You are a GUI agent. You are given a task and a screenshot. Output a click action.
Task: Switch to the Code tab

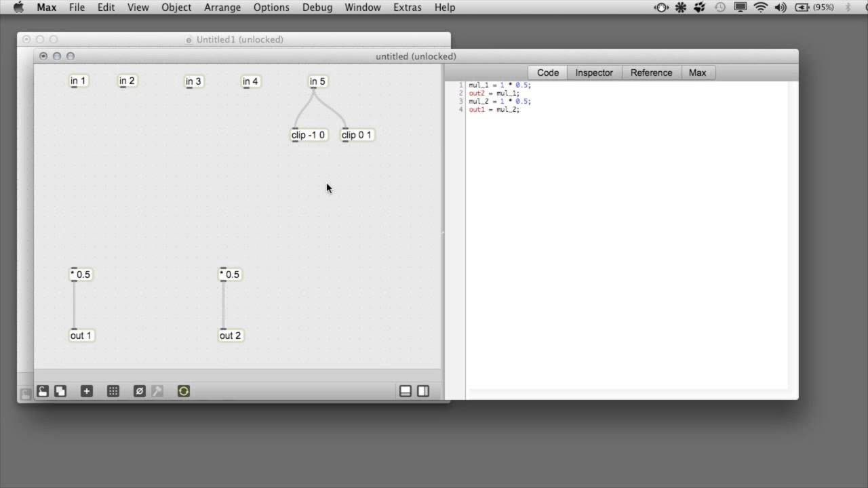pos(548,73)
